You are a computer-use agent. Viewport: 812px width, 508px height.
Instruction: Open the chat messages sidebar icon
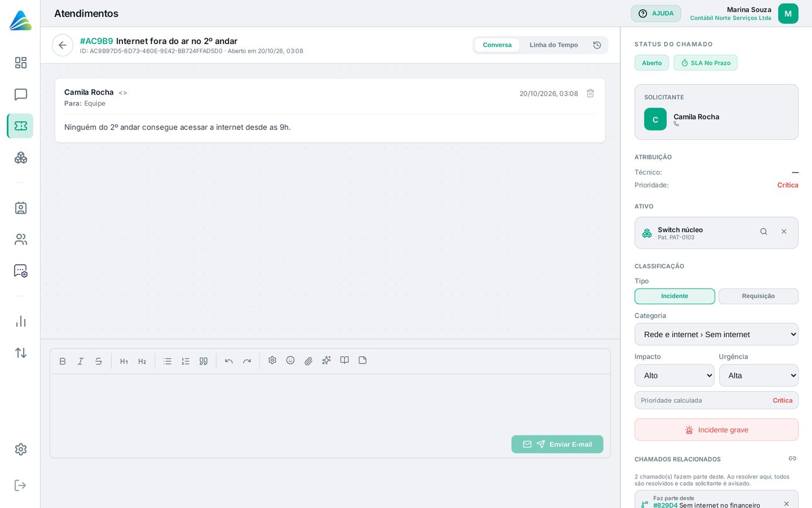click(21, 95)
